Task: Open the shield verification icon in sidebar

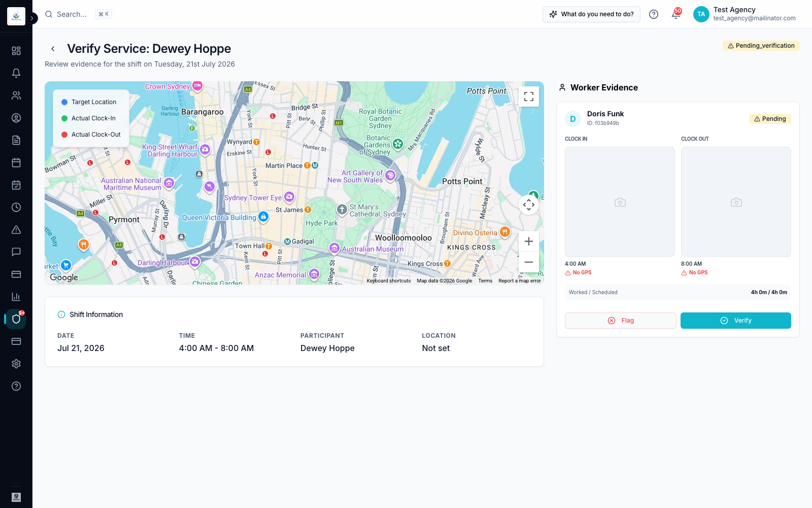Action: coord(16,319)
